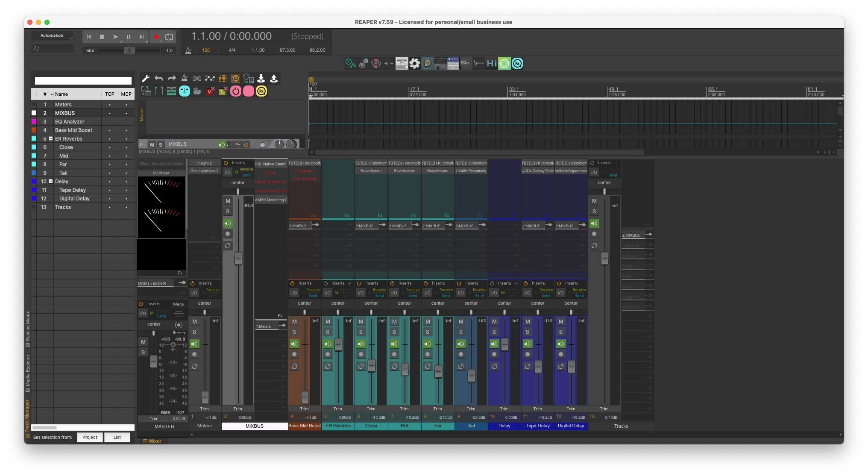Viewport: 868px width, 476px height.
Task: Click the record button in transport
Action: click(156, 37)
